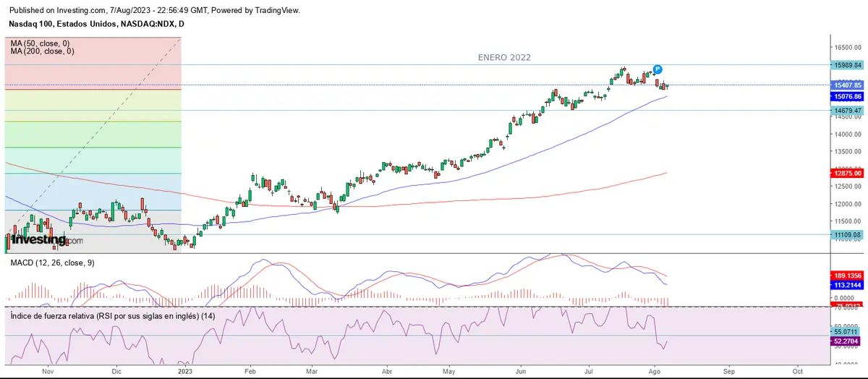Click the 15407.85 current price label

pyautogui.click(x=847, y=85)
